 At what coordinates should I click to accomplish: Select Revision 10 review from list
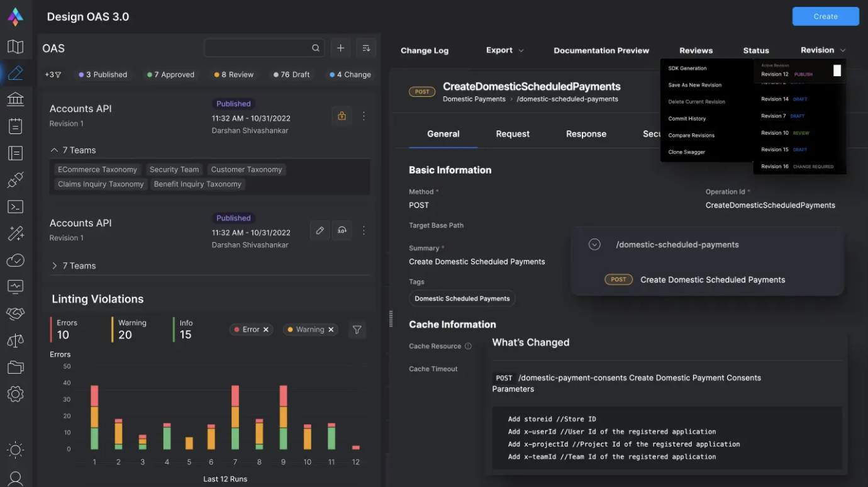click(786, 133)
